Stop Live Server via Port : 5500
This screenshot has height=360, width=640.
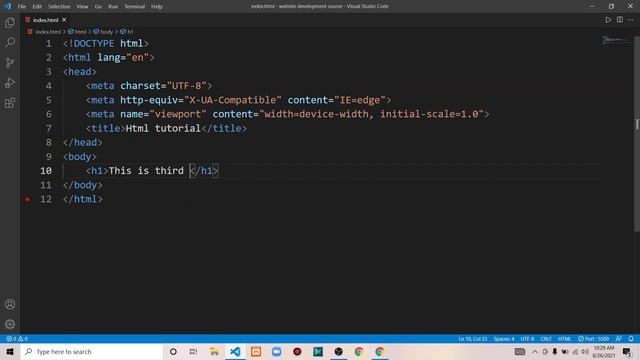[593, 339]
